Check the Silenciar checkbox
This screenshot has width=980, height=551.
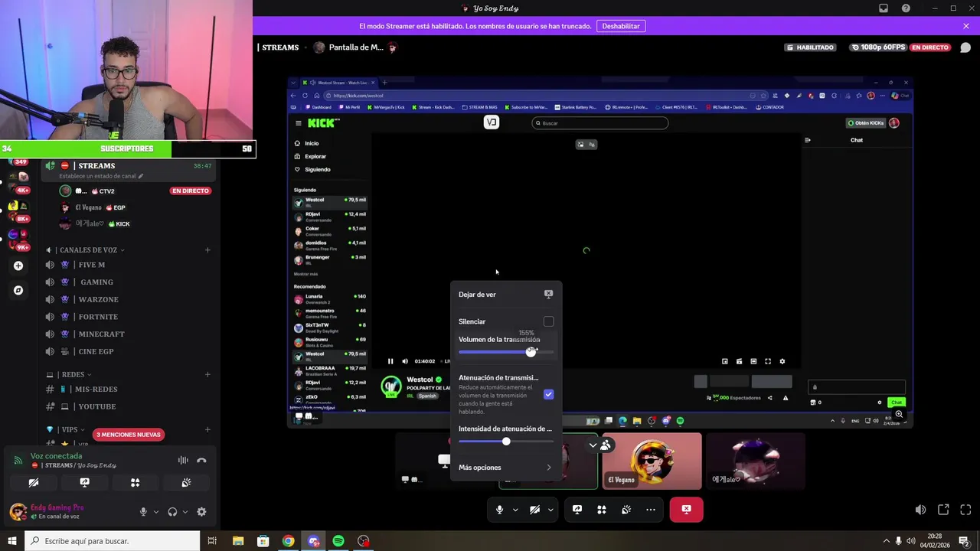tap(548, 321)
